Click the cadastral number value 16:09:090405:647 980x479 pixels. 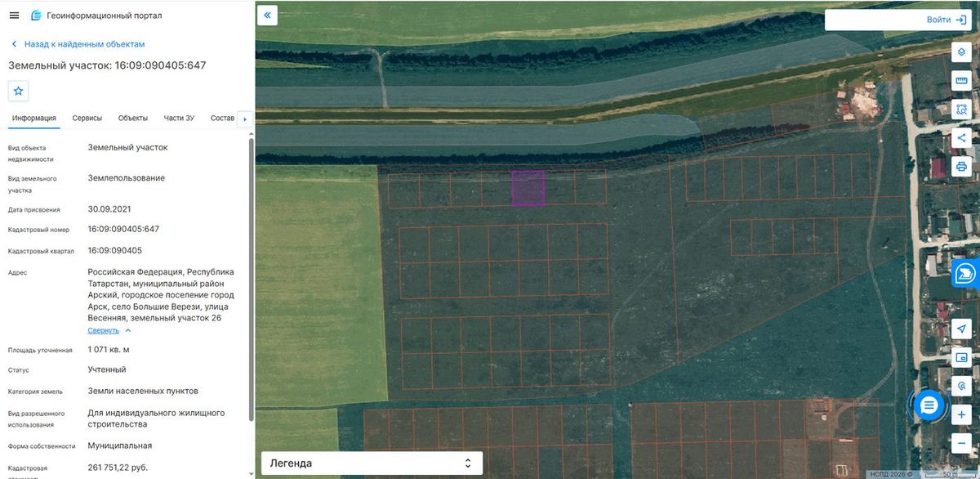point(123,230)
